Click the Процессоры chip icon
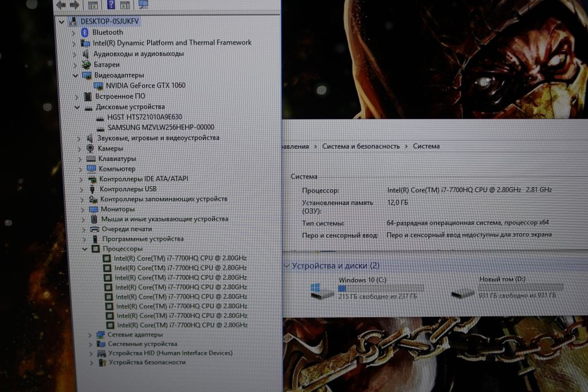Screen dimensions: 588x392 tap(96, 249)
